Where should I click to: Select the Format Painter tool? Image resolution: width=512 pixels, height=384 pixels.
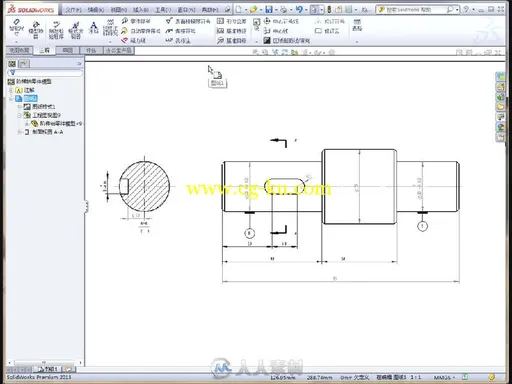[75, 29]
